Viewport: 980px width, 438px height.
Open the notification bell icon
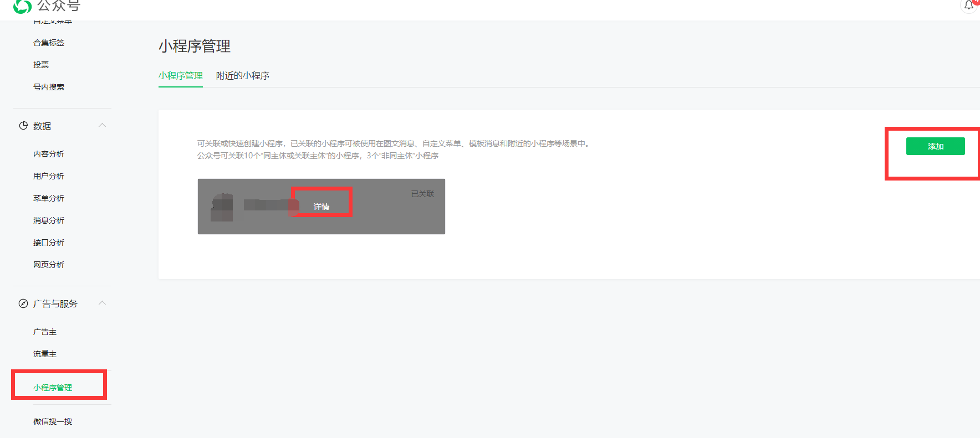(968, 6)
